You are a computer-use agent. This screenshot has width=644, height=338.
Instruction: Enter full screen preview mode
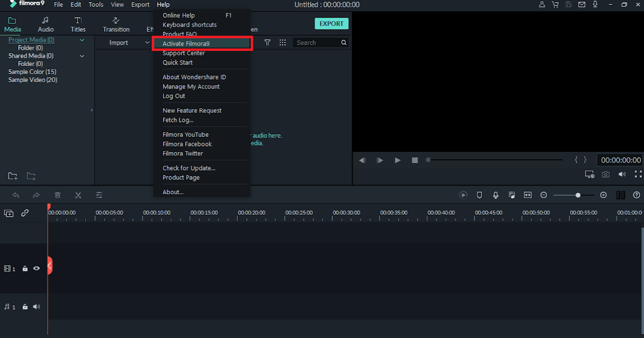point(638,174)
